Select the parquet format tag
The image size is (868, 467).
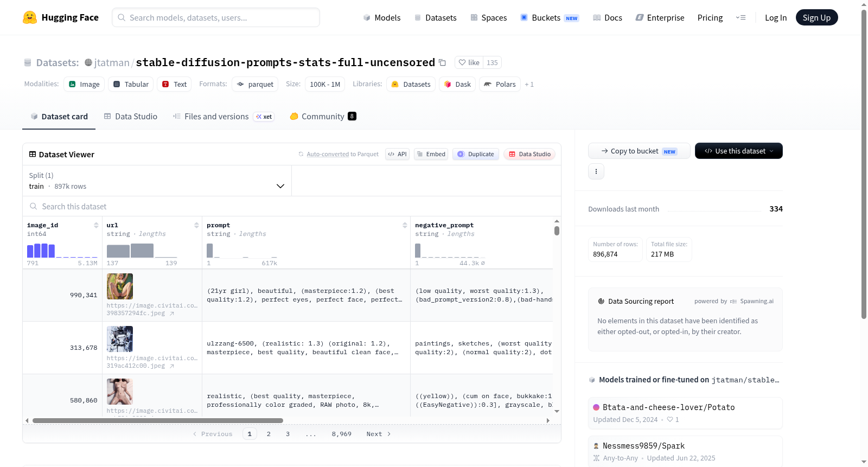255,84
